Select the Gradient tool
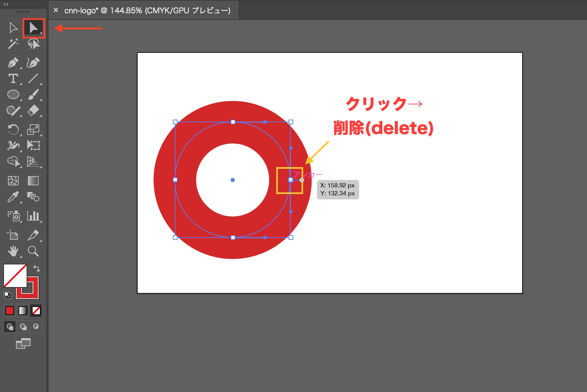This screenshot has width=587, height=392. pos(33,181)
